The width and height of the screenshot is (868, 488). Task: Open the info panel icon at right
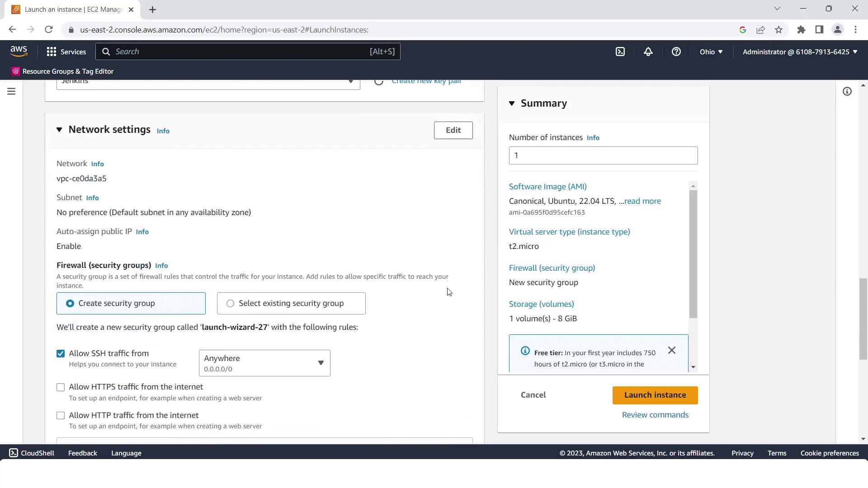tap(847, 92)
